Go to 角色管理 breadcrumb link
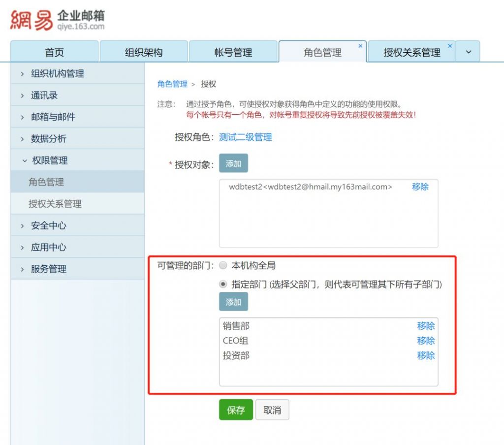Viewport: 504px width, 445px height. (x=172, y=84)
